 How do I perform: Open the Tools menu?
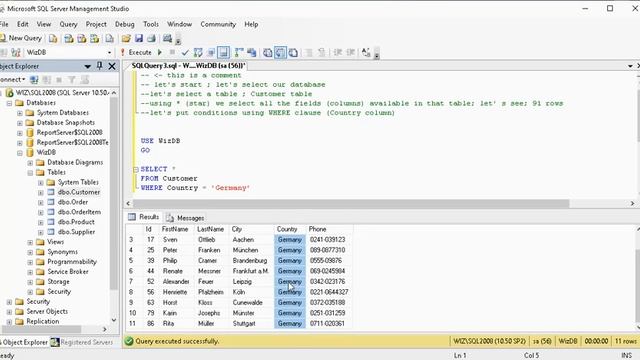click(x=151, y=24)
